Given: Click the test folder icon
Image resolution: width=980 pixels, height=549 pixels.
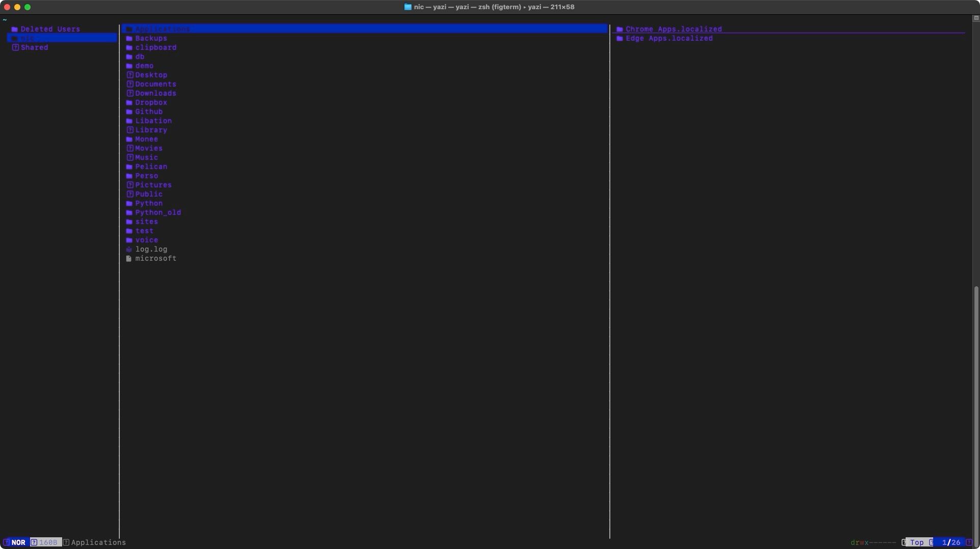Looking at the screenshot, I should point(129,231).
